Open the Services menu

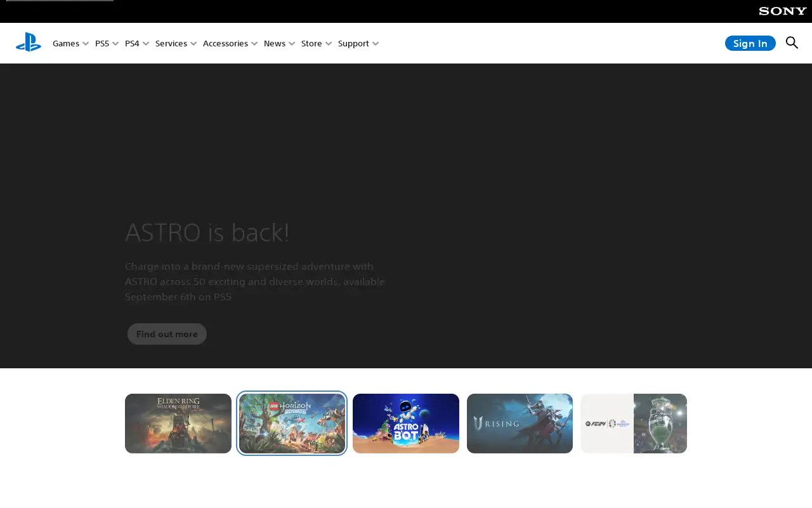[171, 43]
